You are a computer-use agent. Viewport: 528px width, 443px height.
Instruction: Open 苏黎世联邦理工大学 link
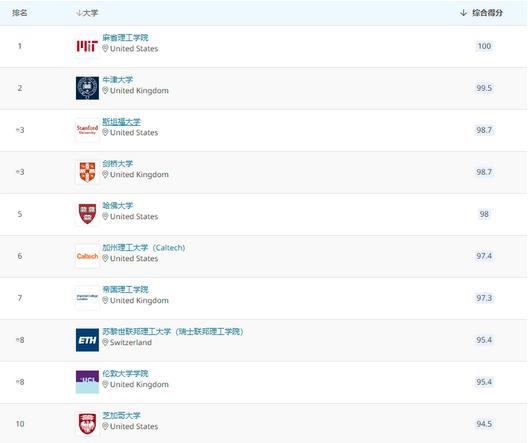click(x=173, y=332)
